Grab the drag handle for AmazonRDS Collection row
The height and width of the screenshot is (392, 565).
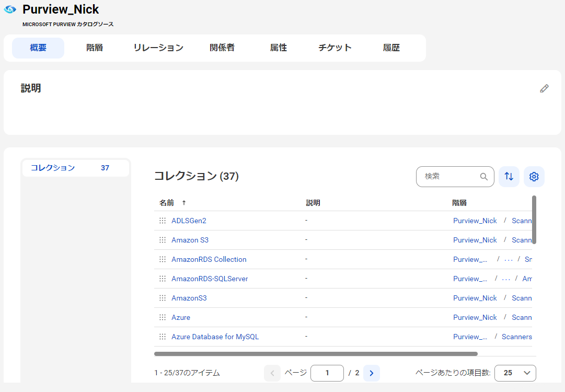pos(163,259)
